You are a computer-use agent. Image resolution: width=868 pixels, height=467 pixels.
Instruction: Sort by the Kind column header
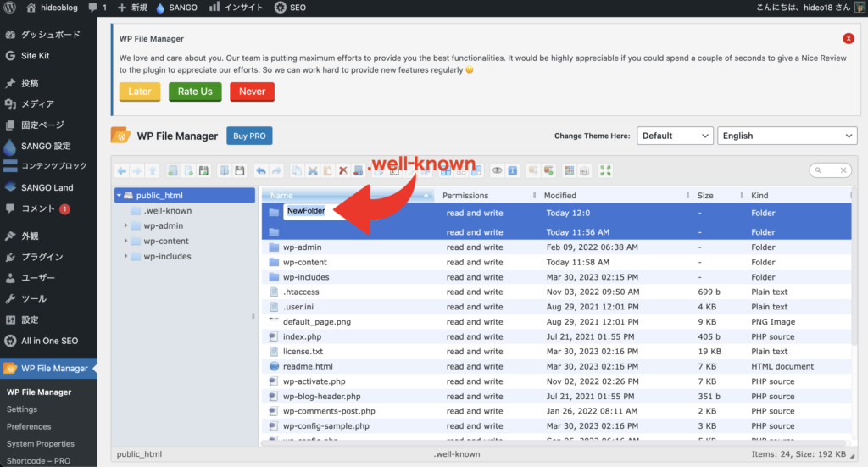pos(797,195)
